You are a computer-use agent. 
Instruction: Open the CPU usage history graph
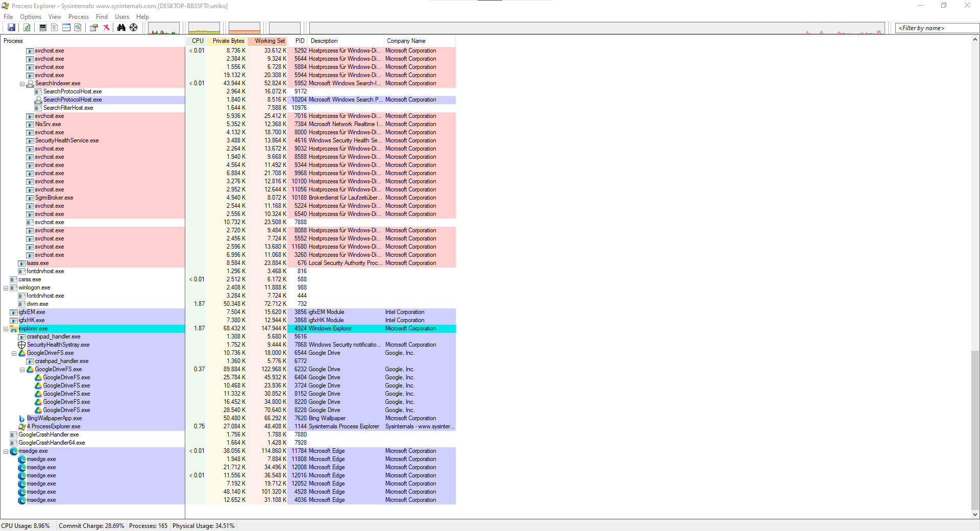click(x=164, y=28)
